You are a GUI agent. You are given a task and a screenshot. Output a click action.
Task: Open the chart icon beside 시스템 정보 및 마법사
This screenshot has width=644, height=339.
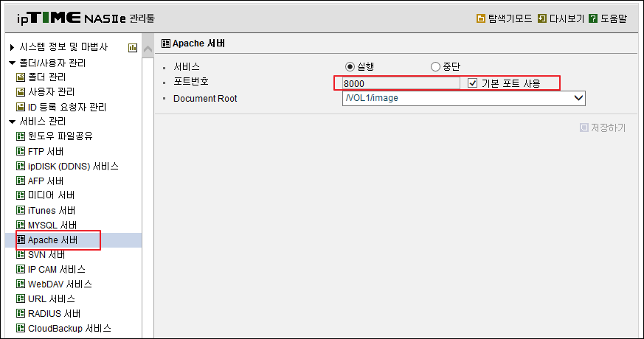pyautogui.click(x=133, y=48)
